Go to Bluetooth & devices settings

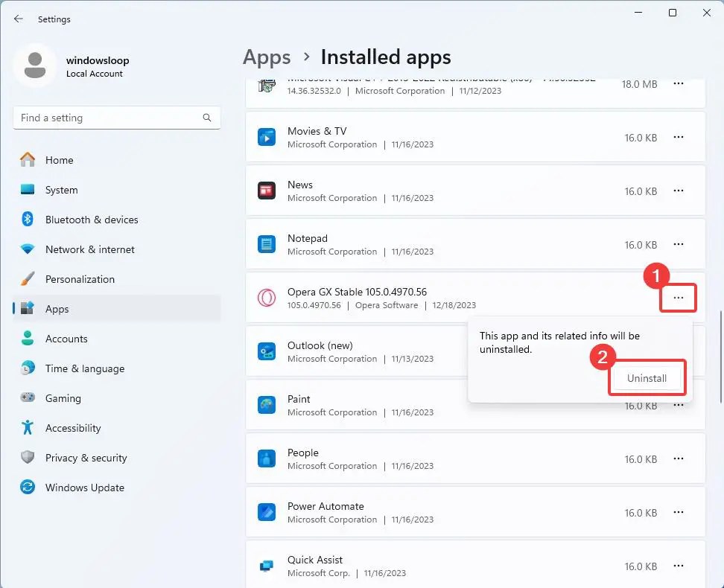point(117,220)
